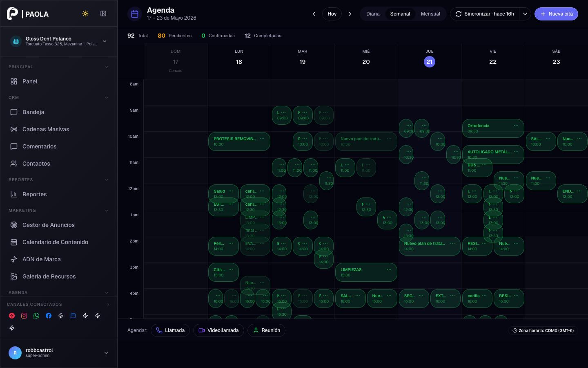Viewport: 588px width, 368px height.
Task: Toggle the light/dark theme sun icon
Action: point(85,13)
